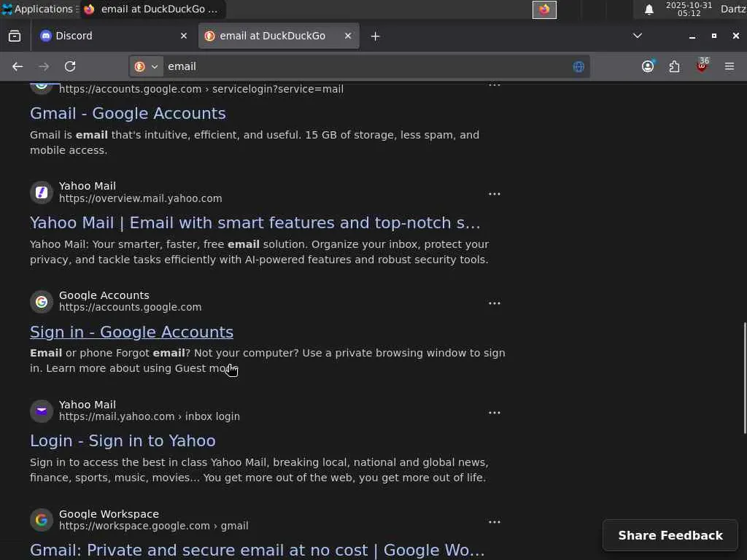Screen dimensions: 747x560
Task: Click the address bar containing email
Action: pos(365,66)
